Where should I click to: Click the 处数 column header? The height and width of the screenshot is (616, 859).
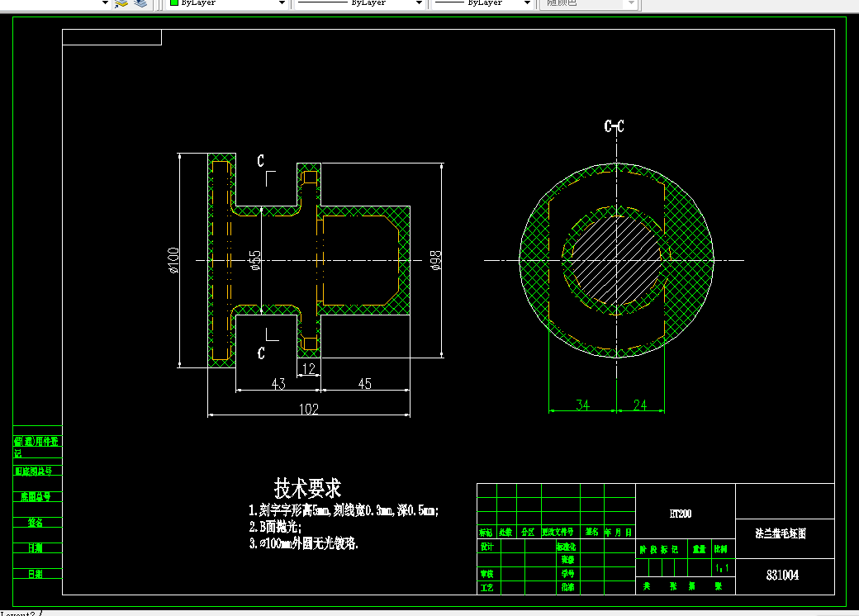click(x=505, y=533)
